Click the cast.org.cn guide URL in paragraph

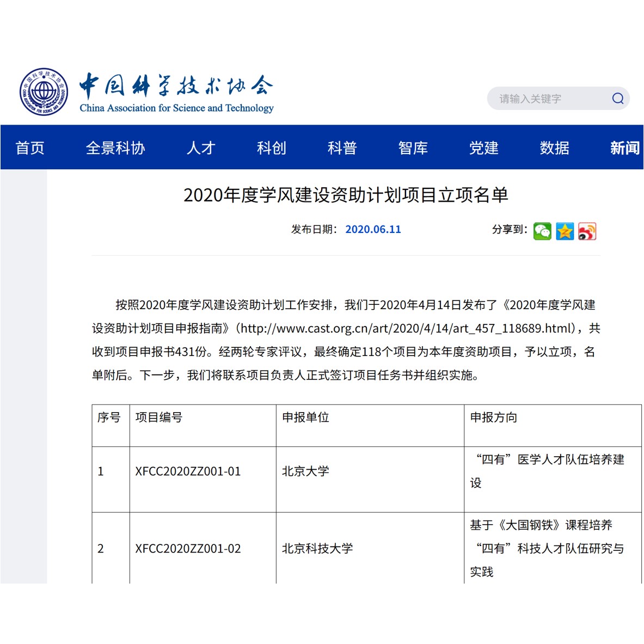(407, 328)
